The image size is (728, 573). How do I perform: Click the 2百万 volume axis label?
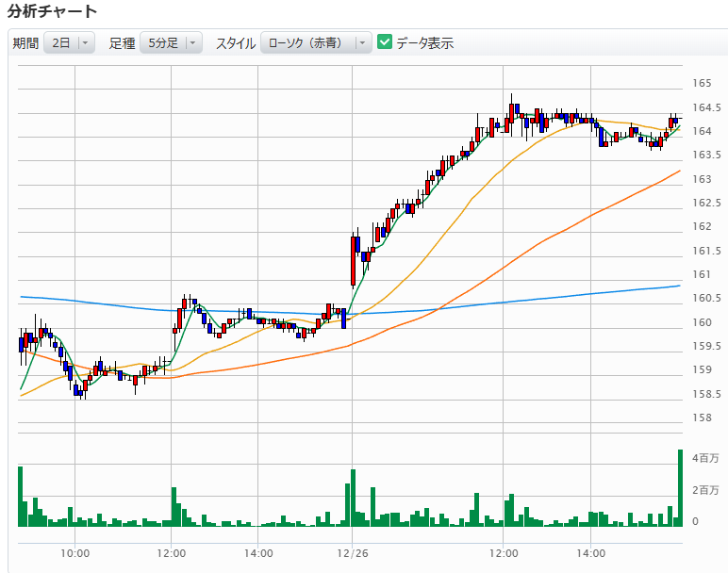[706, 490]
